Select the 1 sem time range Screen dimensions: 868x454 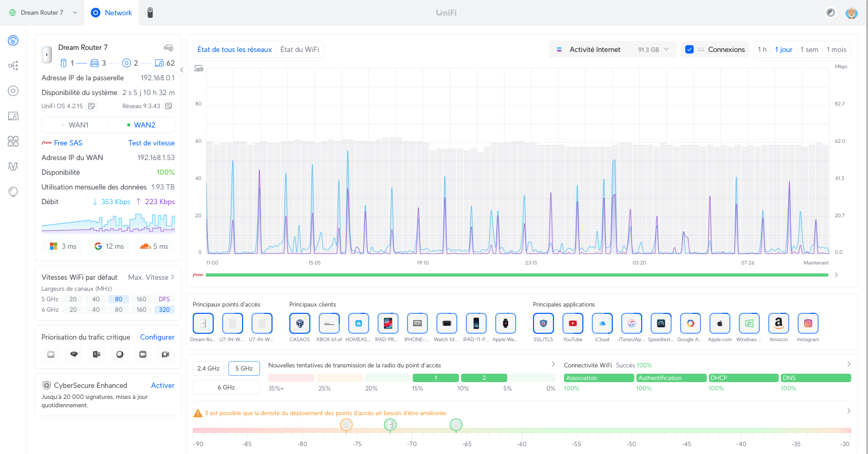click(x=809, y=49)
